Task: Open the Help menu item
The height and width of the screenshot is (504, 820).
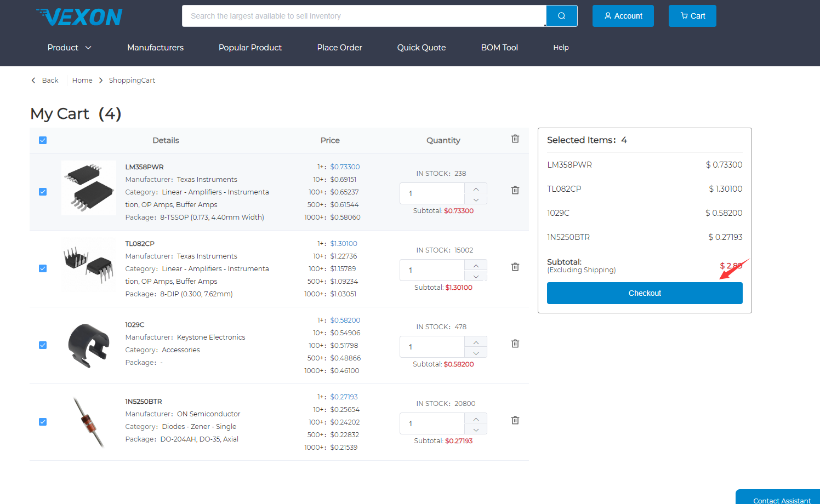Action: pyautogui.click(x=561, y=48)
